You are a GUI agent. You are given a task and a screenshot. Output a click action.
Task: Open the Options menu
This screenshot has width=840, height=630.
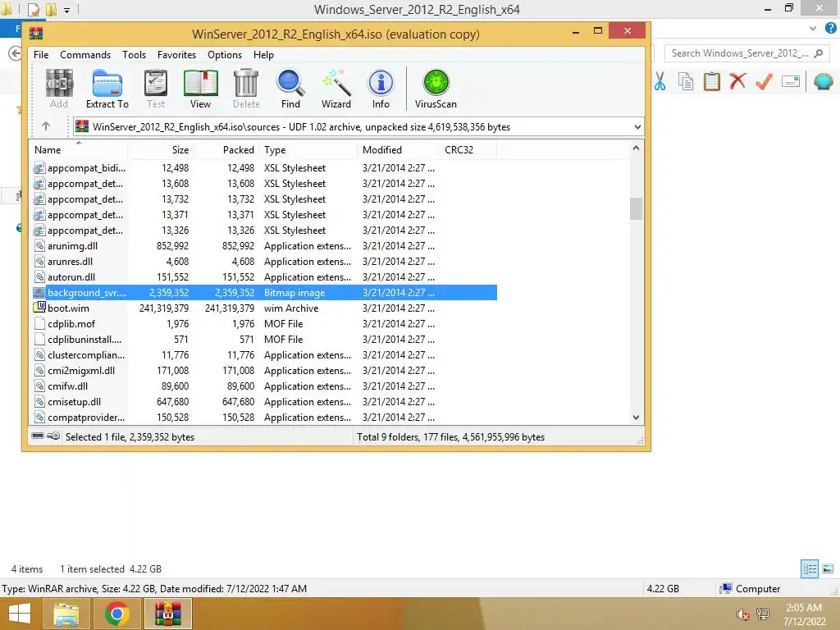click(225, 55)
